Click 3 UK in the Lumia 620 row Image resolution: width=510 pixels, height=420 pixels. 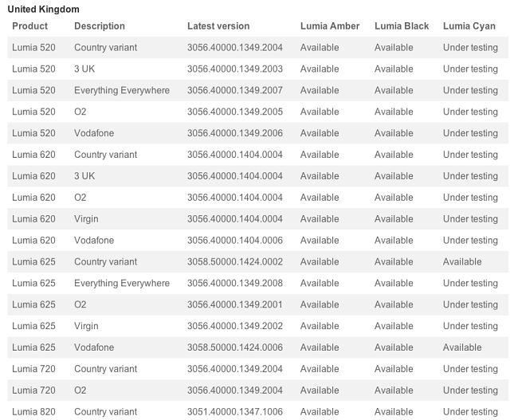(x=84, y=176)
